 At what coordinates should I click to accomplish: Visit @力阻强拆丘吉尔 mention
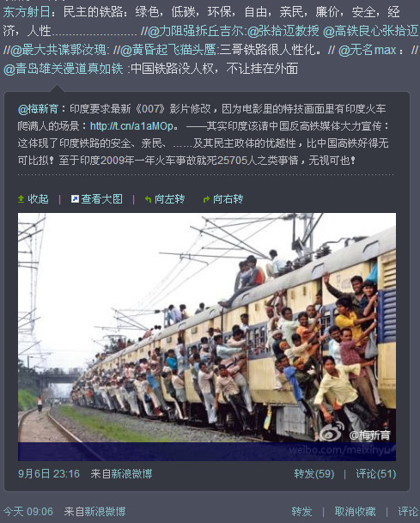196,31
